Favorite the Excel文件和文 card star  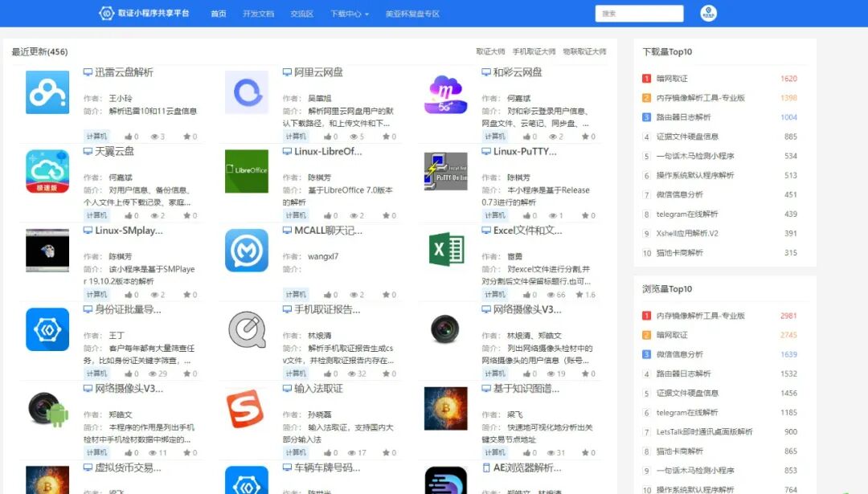pos(579,295)
